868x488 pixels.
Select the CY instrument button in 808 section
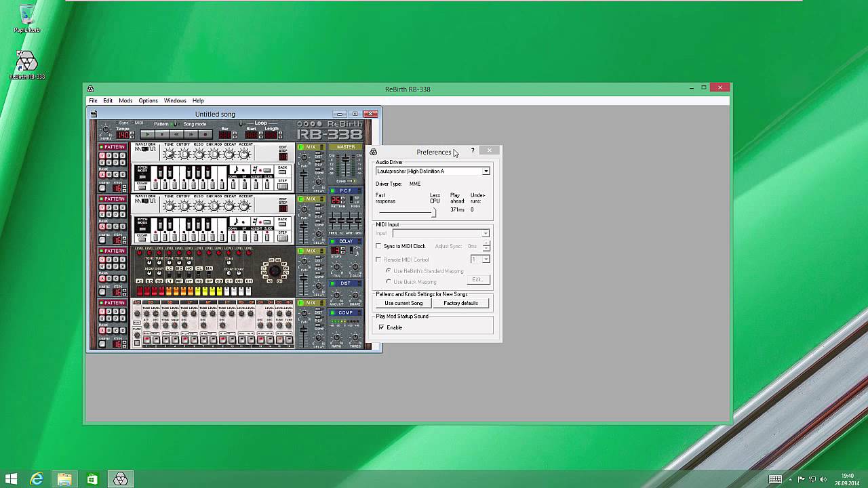pos(229,281)
